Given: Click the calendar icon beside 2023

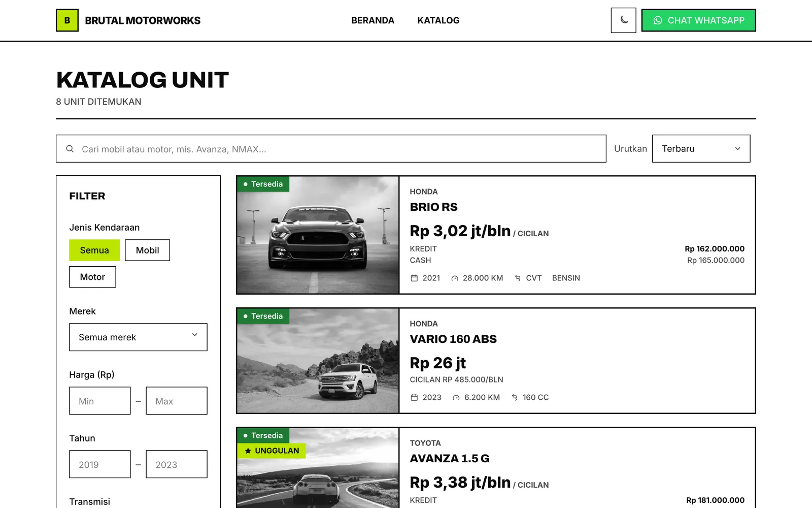Looking at the screenshot, I should pyautogui.click(x=414, y=397).
